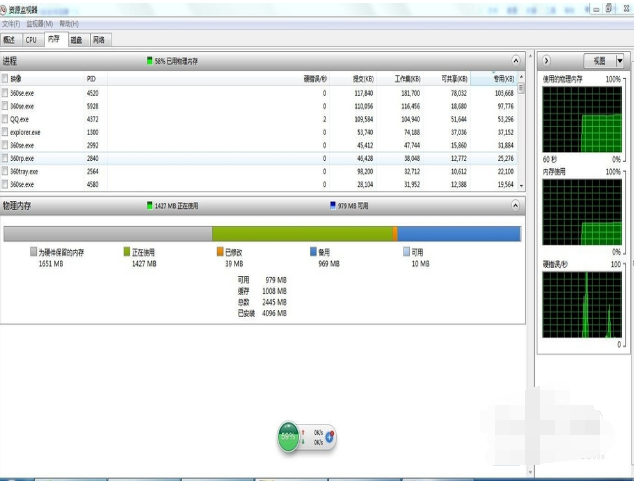Sort processes by 工作集(KB) column header
The image size is (634, 481).
406,78
